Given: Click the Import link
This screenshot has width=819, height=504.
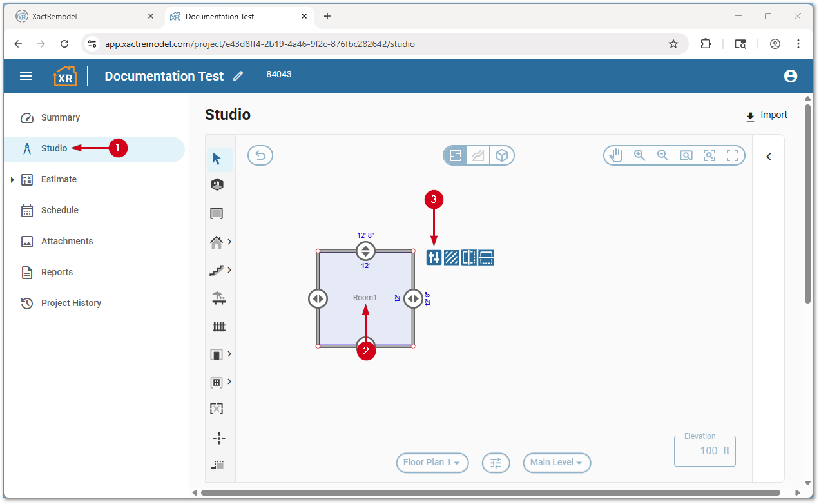Looking at the screenshot, I should pos(766,115).
